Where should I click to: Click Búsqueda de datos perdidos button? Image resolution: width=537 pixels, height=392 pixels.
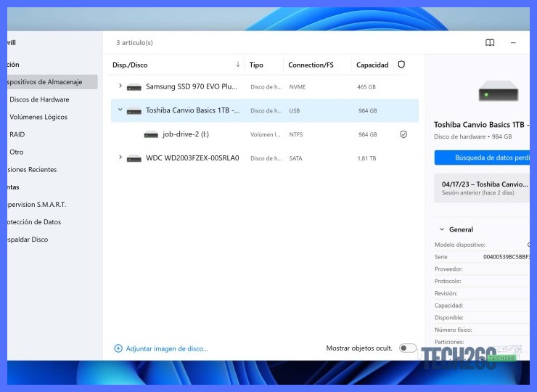(x=482, y=158)
